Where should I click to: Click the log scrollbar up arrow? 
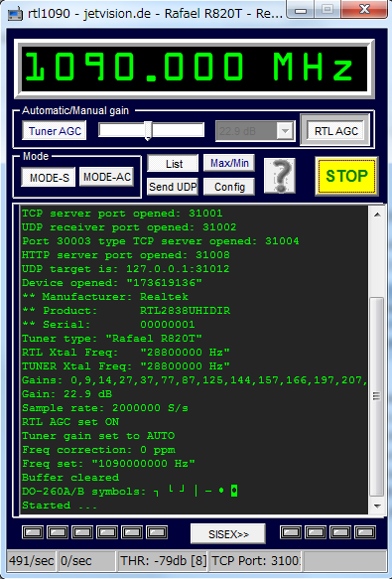click(377, 215)
